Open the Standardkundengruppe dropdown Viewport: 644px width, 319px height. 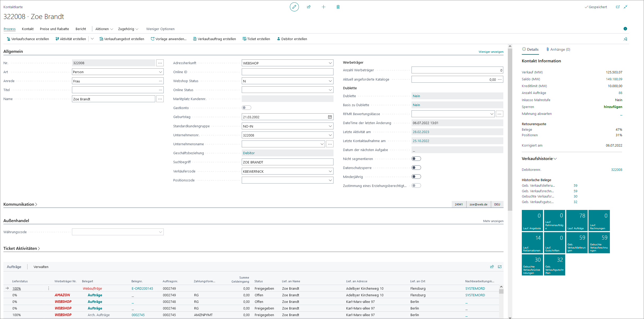coord(330,126)
